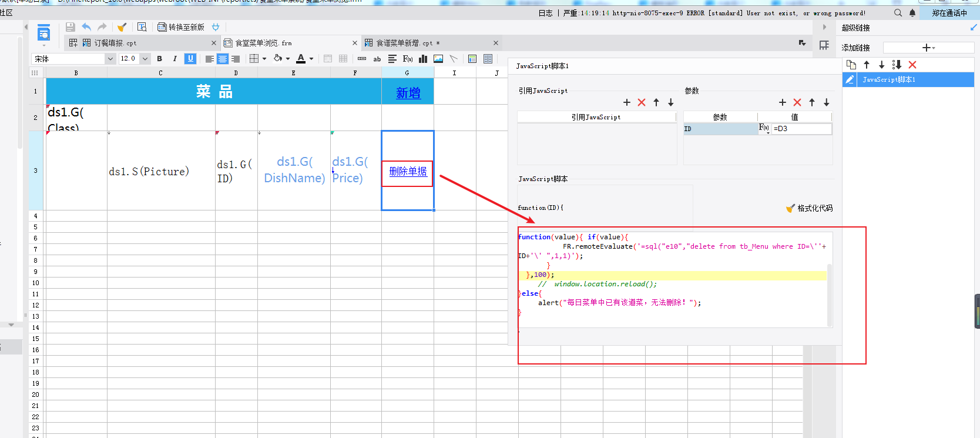This screenshot has height=438, width=980.
Task: Insert rich text icon
Action: pyautogui.click(x=392, y=59)
